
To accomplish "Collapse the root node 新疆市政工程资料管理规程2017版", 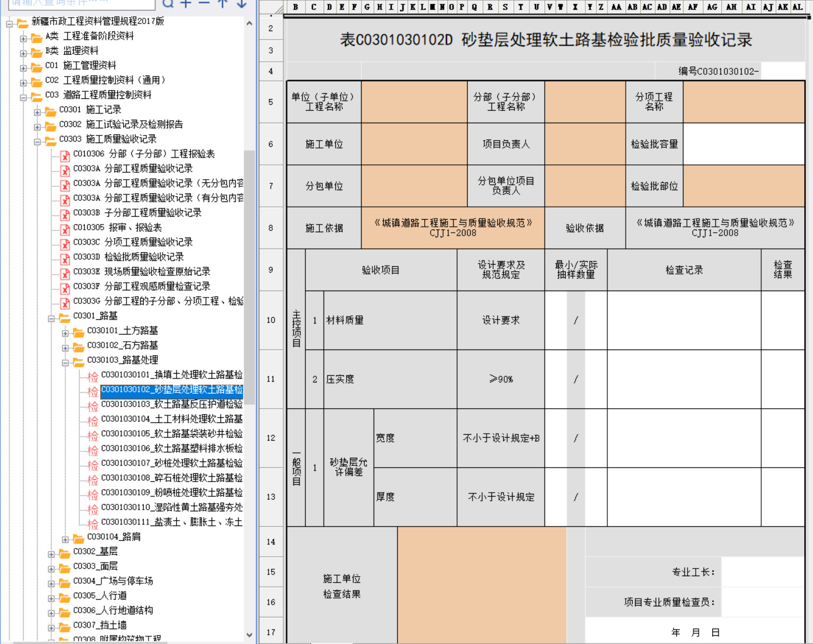I will [x=9, y=24].
